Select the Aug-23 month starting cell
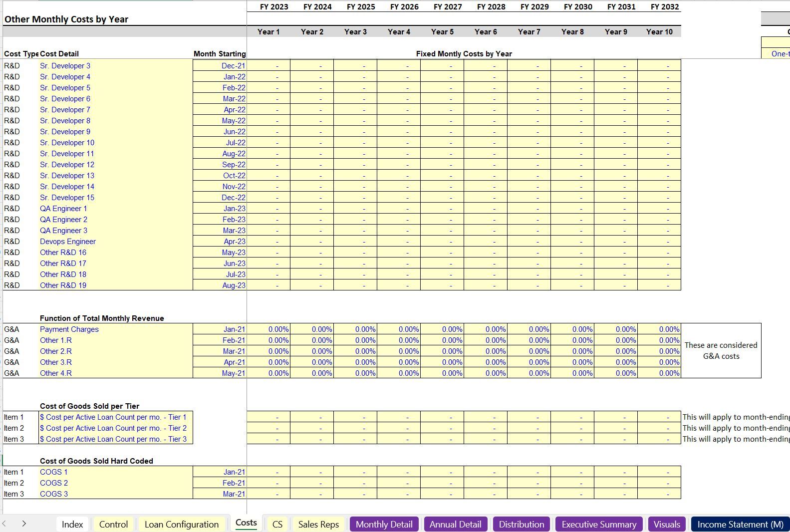The height and width of the screenshot is (532, 790). coord(220,285)
